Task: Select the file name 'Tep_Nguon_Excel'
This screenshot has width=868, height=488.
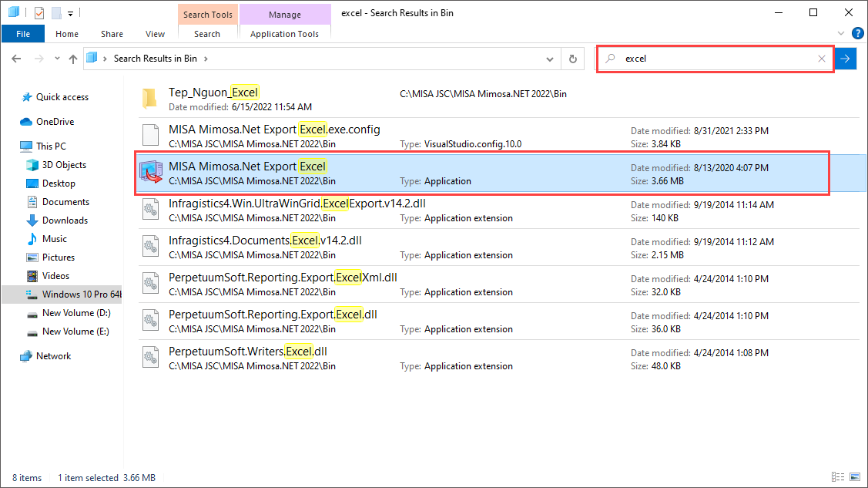Action: pyautogui.click(x=213, y=93)
